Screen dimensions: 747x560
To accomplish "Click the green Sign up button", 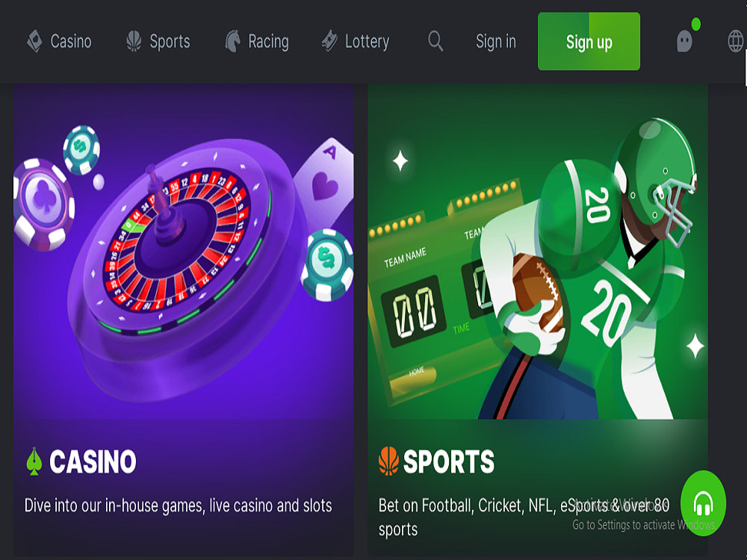I will click(589, 41).
